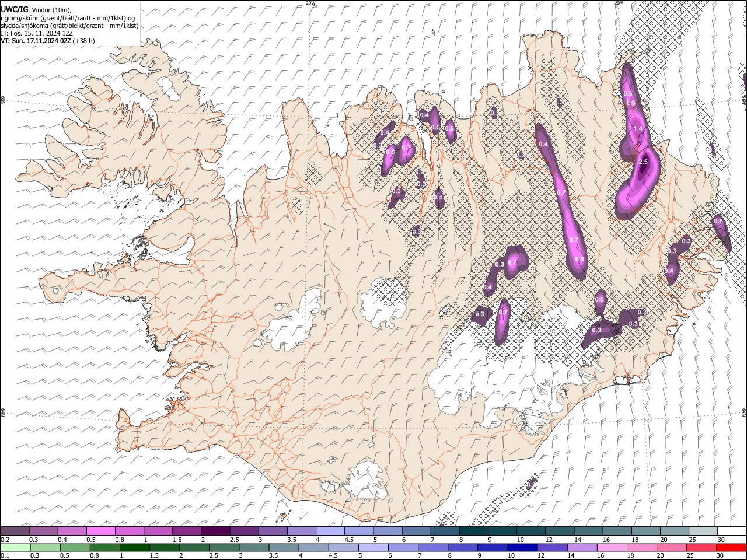
Task: Click the bright red lower swatch starting at 30
Action: [730, 547]
